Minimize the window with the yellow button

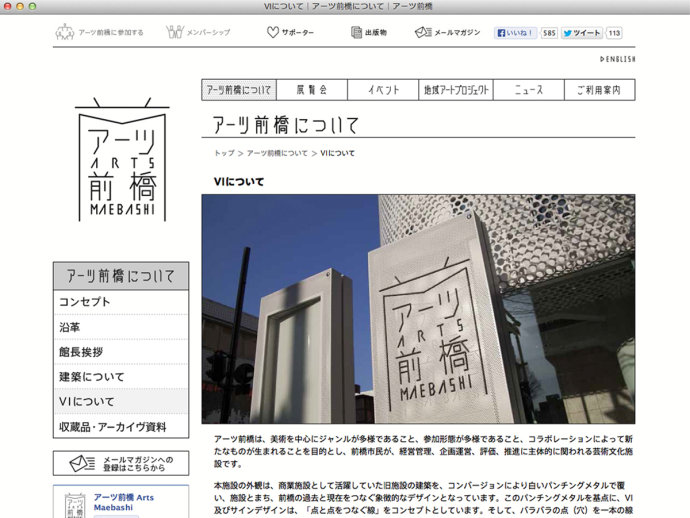[x=20, y=6]
